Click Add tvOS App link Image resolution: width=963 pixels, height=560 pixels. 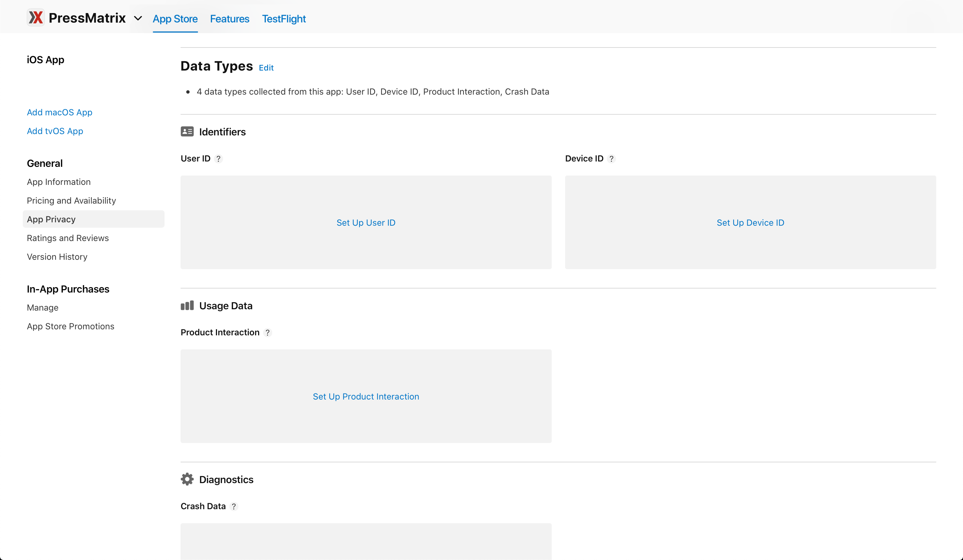pos(55,131)
